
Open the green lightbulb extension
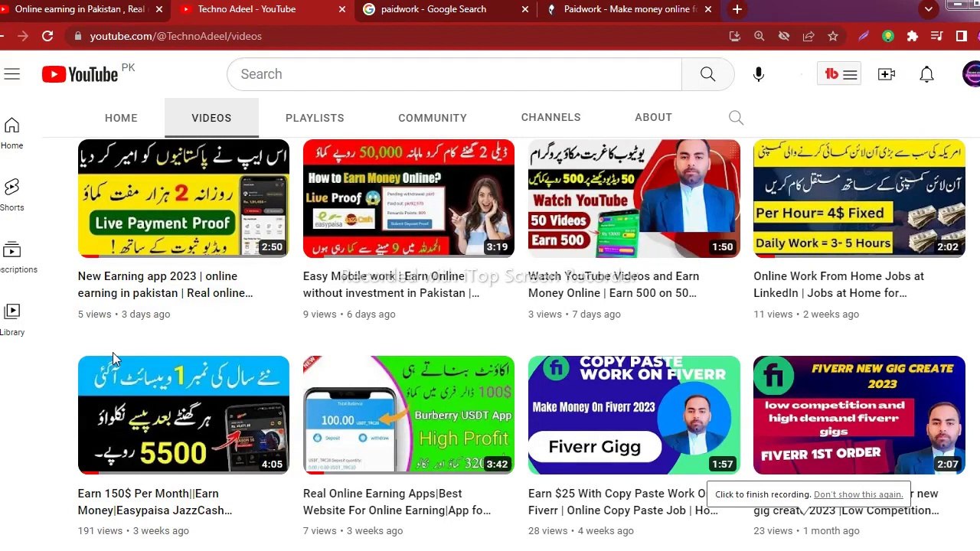[888, 36]
